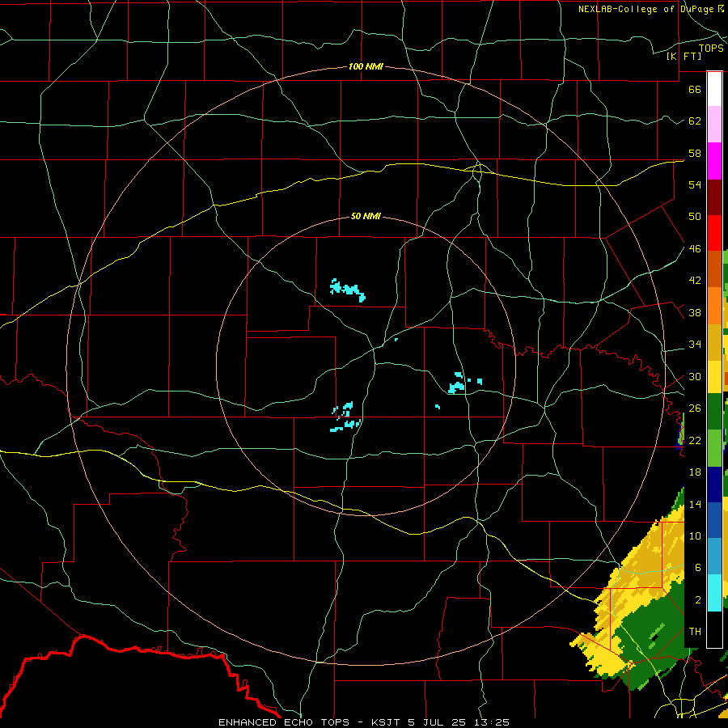Click the "26" legend value

pos(695,408)
